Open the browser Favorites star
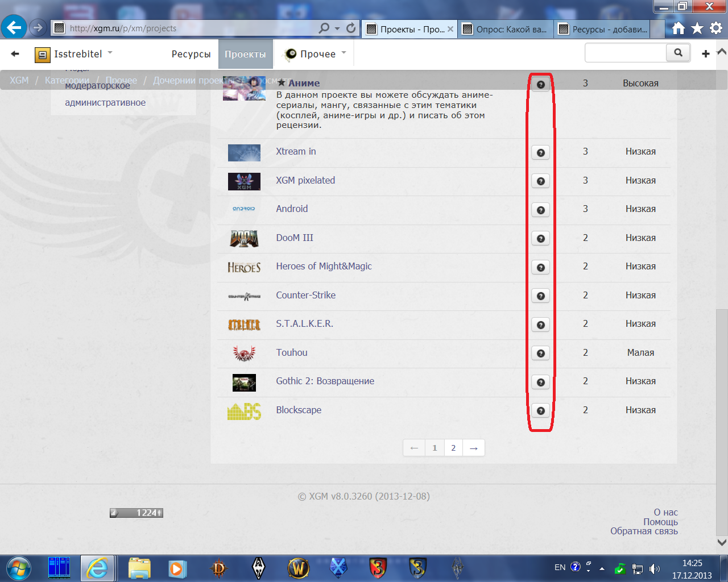Image resolution: width=728 pixels, height=582 pixels. [697, 28]
